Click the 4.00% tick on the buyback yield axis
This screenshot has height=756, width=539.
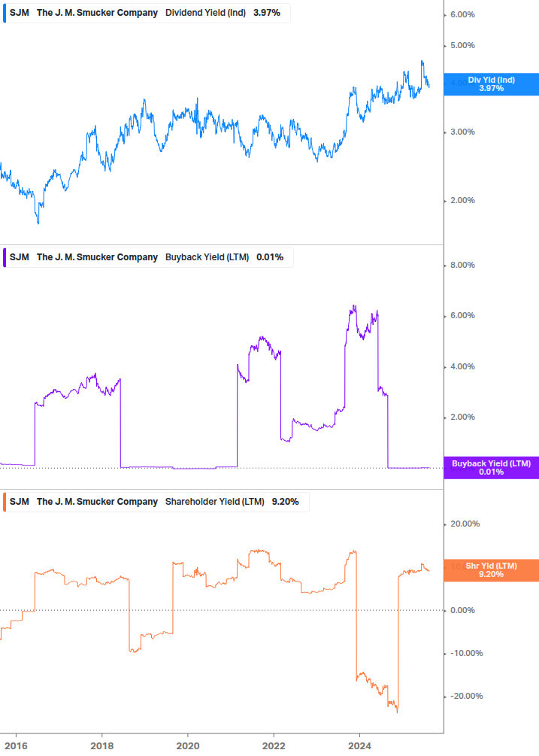(462, 367)
